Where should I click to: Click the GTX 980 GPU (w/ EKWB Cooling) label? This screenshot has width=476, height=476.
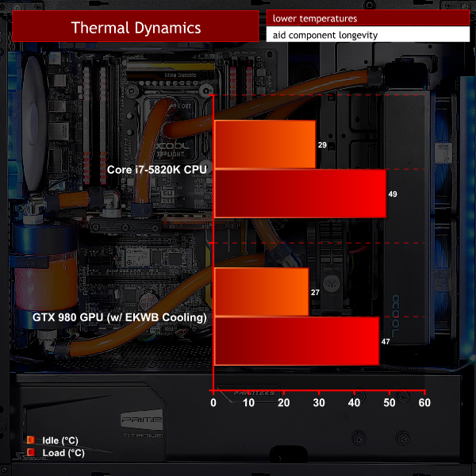pyautogui.click(x=119, y=317)
